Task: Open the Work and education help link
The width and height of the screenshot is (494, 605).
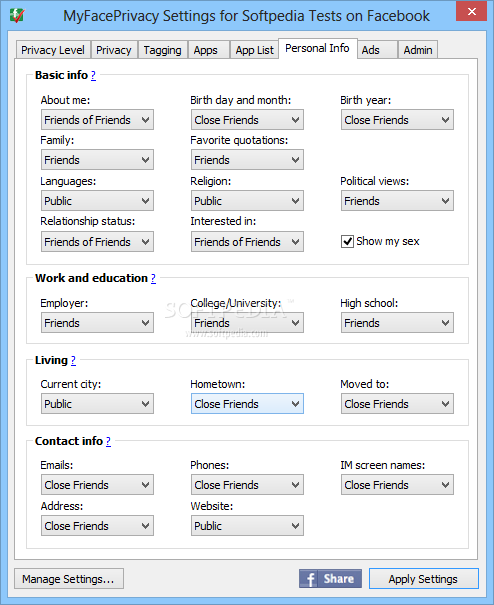Action: pos(153,278)
